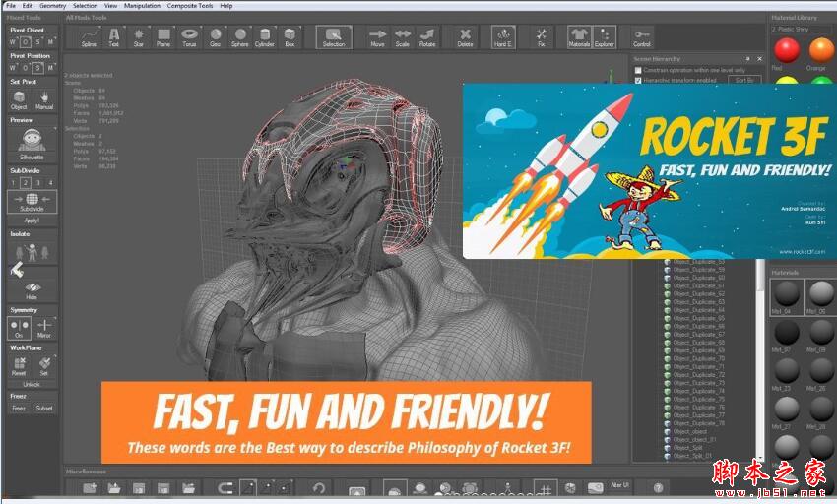Activate the Rotate tool
Image resolution: width=837 pixels, height=504 pixels.
[427, 37]
